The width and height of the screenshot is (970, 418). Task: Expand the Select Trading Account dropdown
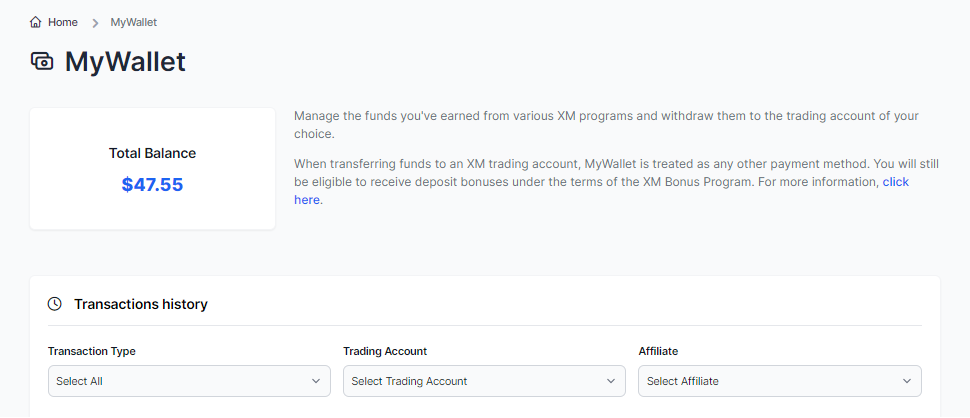475,381
